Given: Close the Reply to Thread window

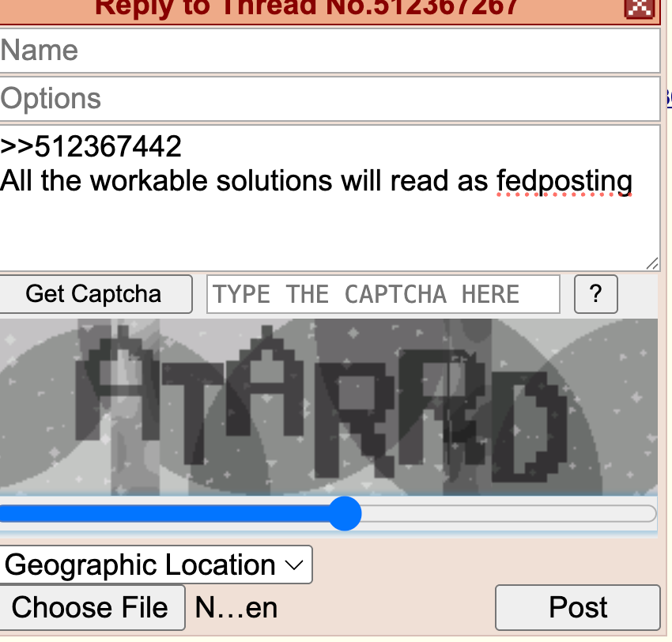Looking at the screenshot, I should [640, 8].
